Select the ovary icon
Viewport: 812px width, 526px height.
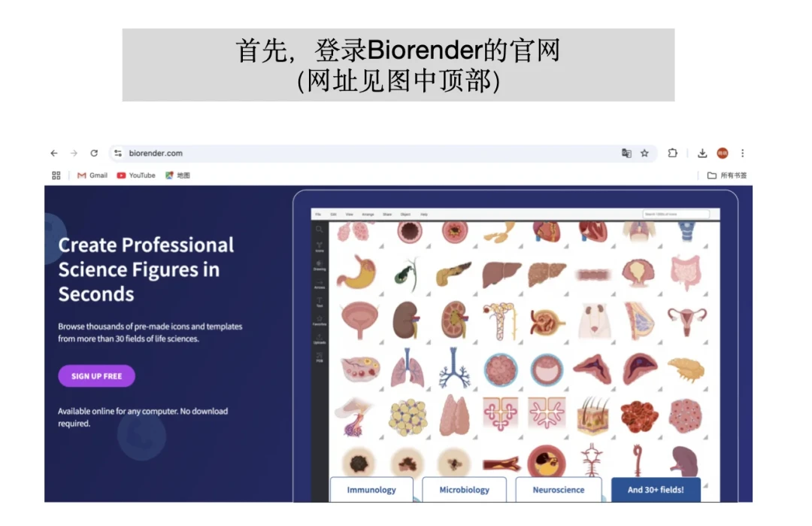tap(360, 368)
